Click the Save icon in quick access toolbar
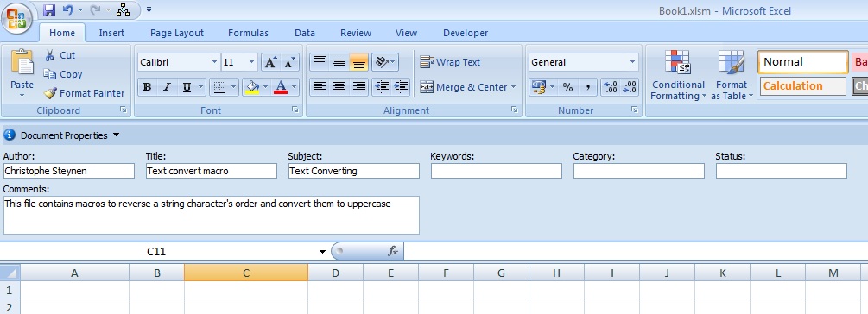Image resolution: width=868 pixels, height=314 pixels. (x=48, y=10)
